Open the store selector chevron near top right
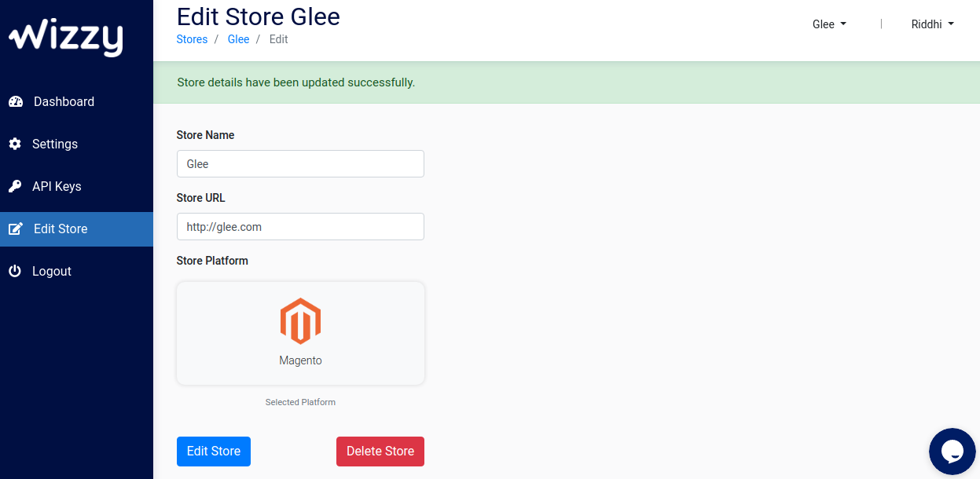Screen dimensions: 980x479 [844, 24]
